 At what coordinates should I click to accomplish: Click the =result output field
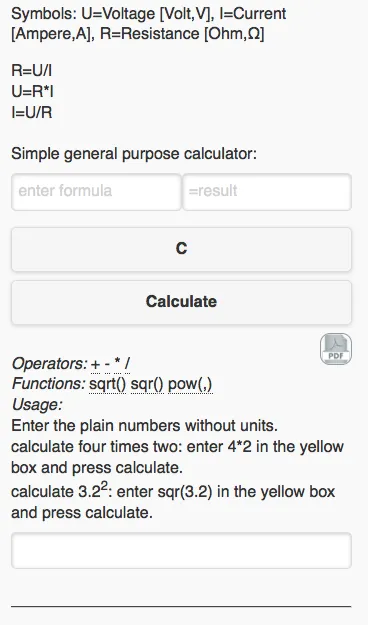tap(267, 192)
